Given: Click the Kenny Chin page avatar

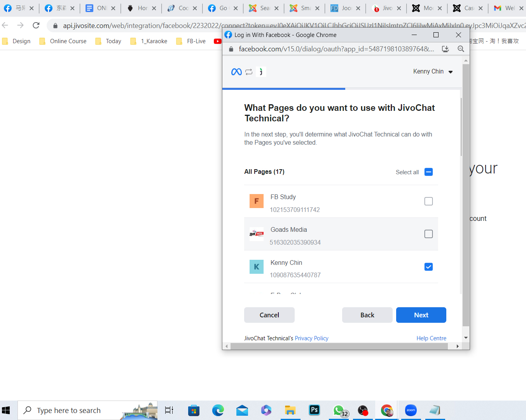Looking at the screenshot, I should pos(257,267).
